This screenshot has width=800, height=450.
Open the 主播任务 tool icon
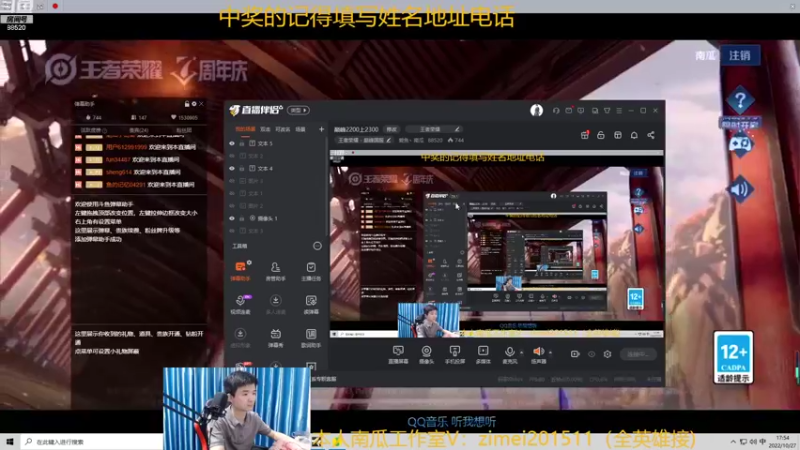point(311,271)
